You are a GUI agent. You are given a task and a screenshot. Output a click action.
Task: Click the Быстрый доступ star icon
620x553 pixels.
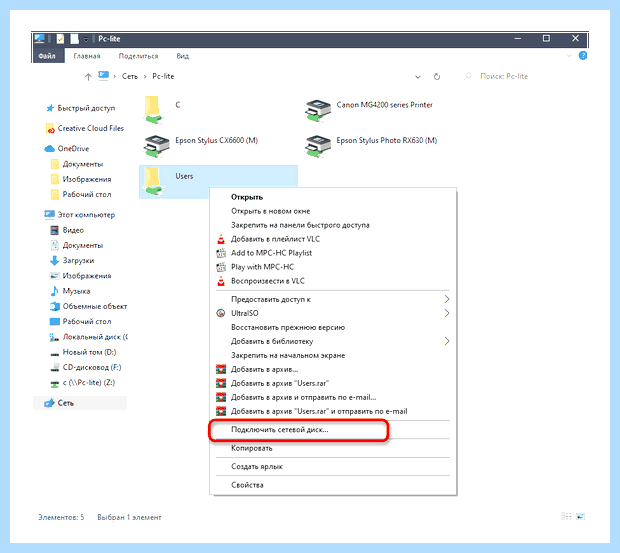[x=50, y=108]
